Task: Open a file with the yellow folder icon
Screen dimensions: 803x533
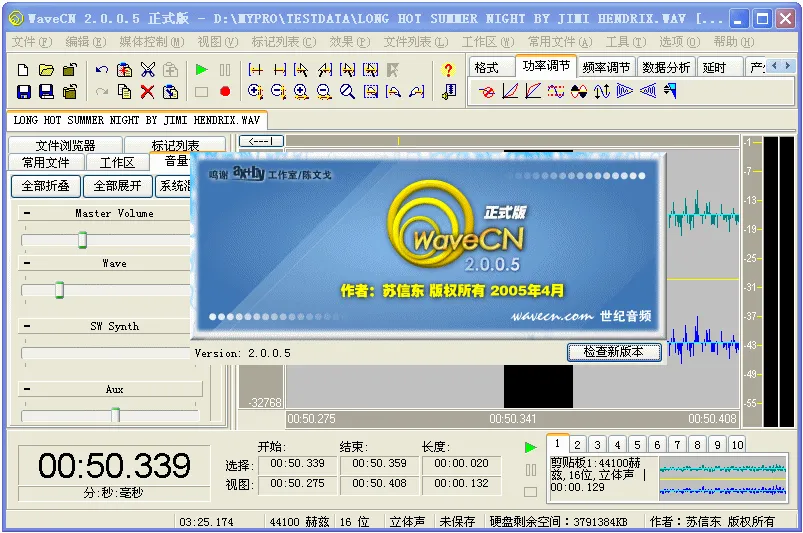Action: [46, 70]
